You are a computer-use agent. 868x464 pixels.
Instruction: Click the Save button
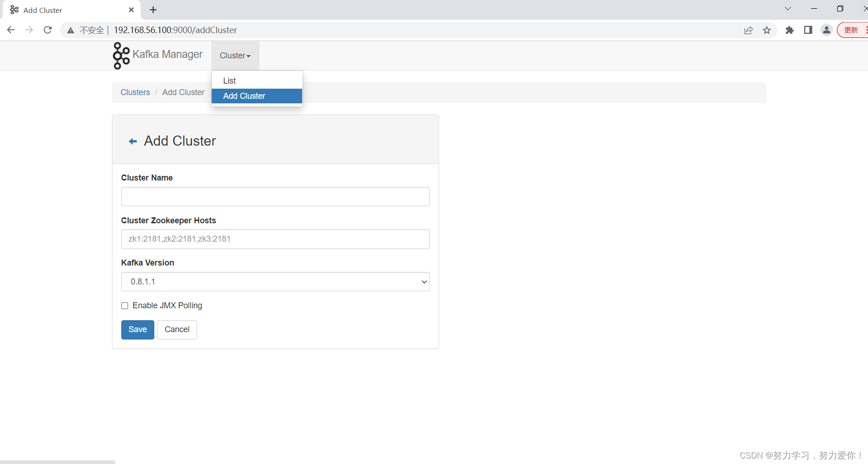[137, 330]
